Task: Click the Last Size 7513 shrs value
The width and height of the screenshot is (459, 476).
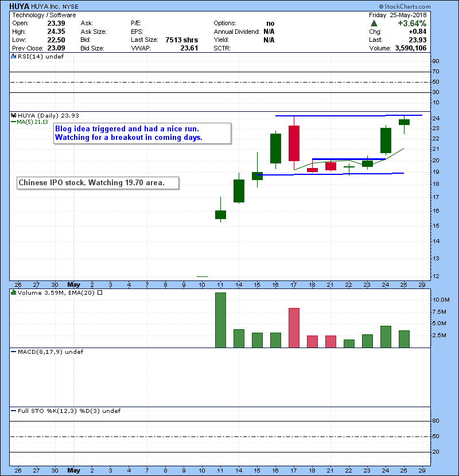Action: [182, 40]
